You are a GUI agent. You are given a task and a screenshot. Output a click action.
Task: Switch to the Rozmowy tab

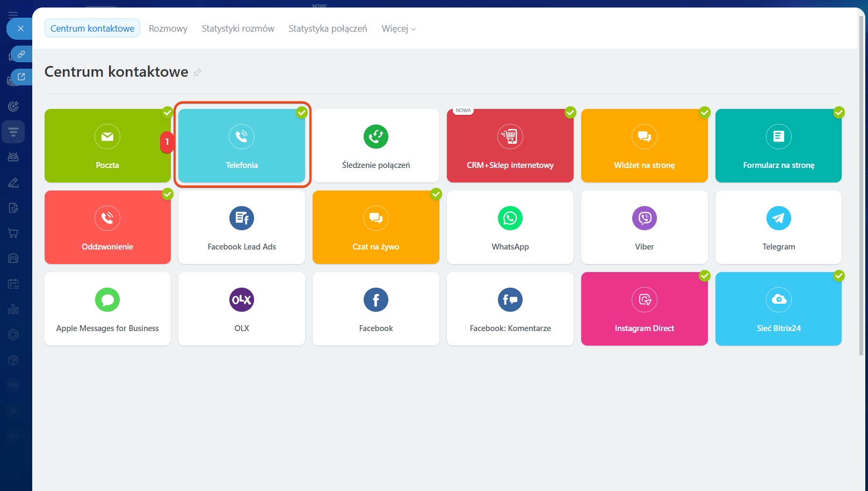point(168,28)
